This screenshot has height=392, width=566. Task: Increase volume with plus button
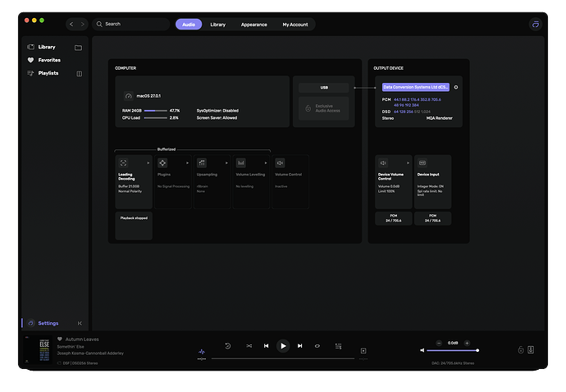point(467,343)
